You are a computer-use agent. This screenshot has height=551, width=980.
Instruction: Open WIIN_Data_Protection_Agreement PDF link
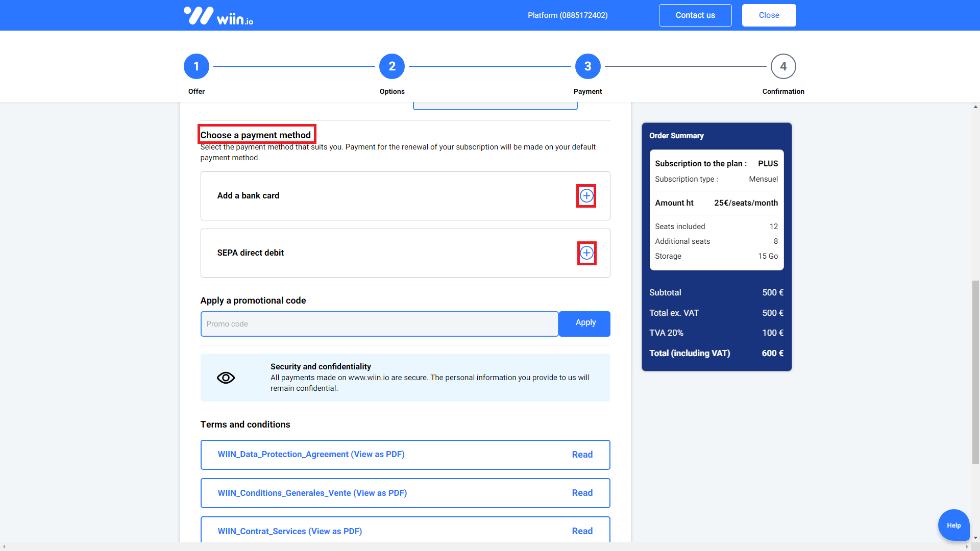coord(311,454)
